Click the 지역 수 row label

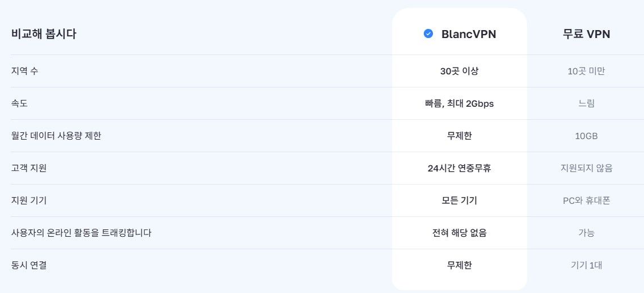pos(24,71)
